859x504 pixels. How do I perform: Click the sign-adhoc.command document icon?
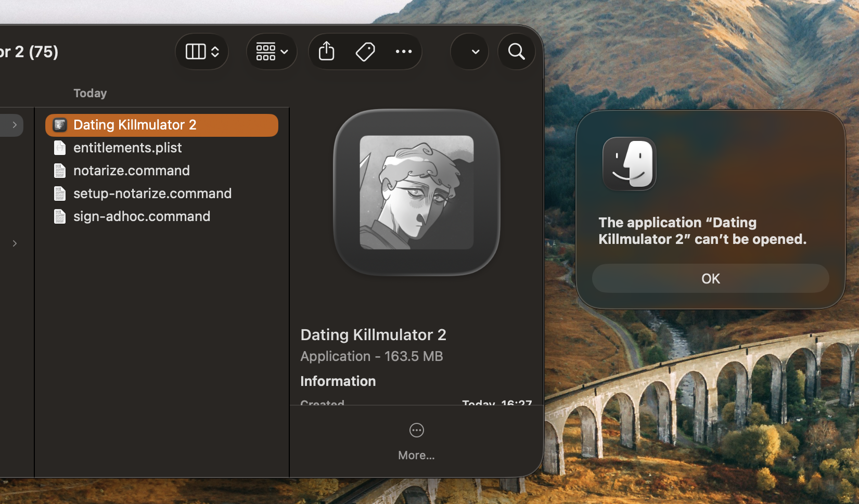tap(60, 216)
